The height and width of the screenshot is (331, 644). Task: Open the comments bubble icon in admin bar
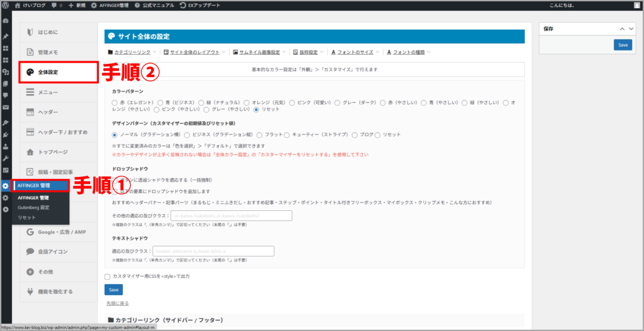click(56, 5)
